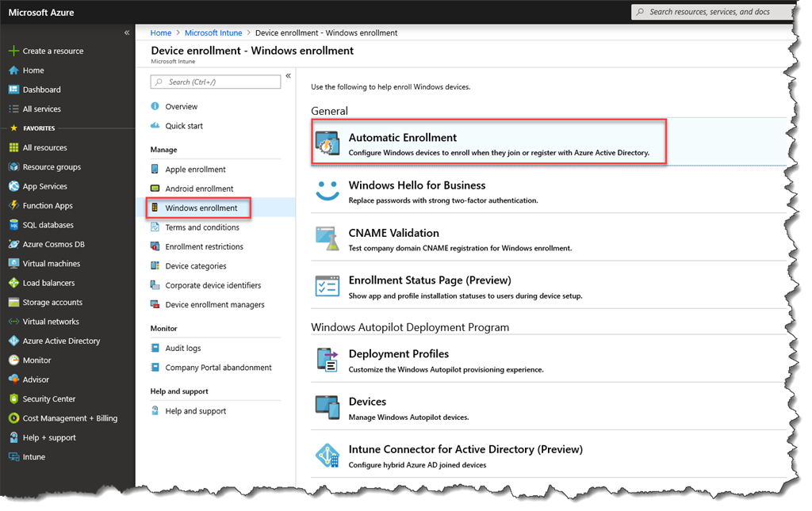This screenshot has height=511, width=812.
Task: Click the CNAME Validation flask icon
Action: [x=327, y=238]
